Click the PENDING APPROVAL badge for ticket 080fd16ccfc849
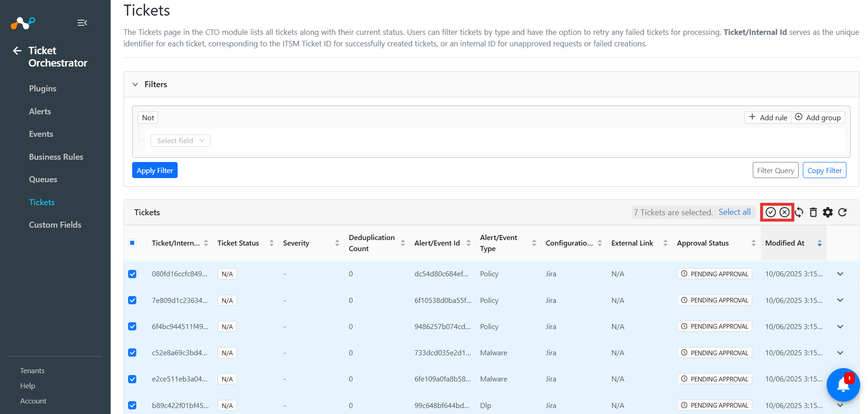 tap(715, 274)
